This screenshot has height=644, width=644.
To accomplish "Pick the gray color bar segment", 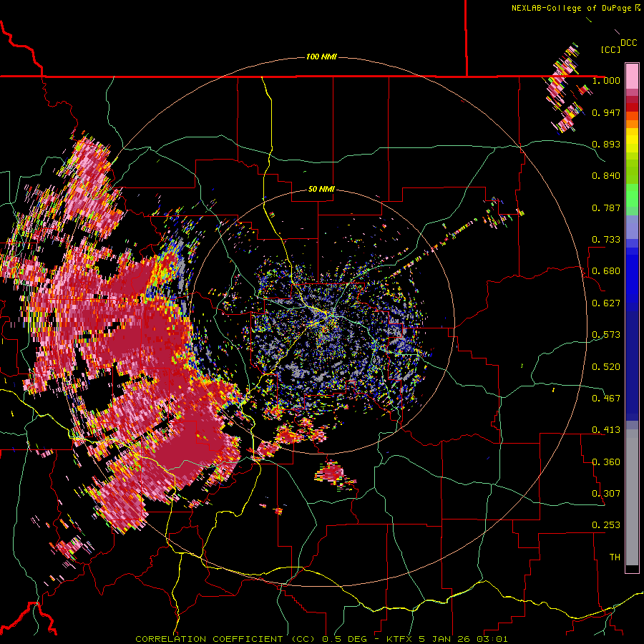I will pos(632,497).
